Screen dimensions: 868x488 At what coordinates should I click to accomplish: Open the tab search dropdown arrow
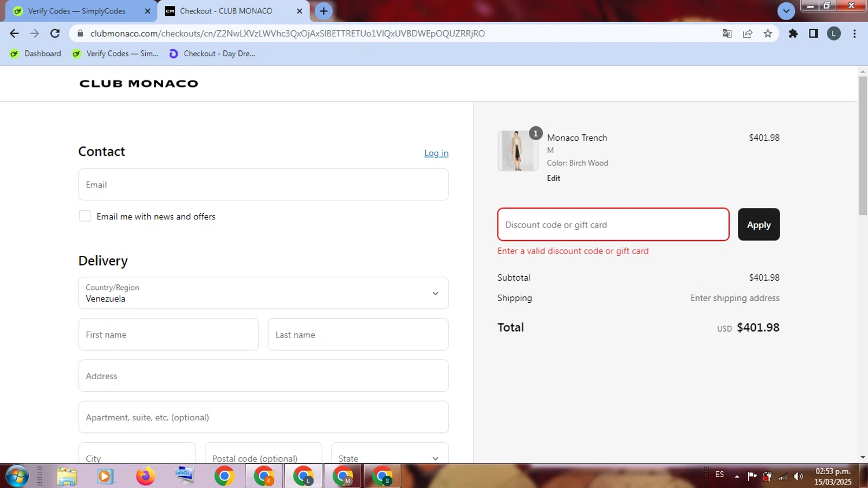click(x=786, y=11)
